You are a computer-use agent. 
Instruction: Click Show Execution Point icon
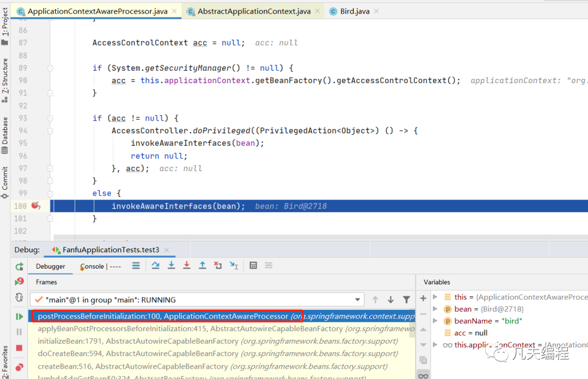click(136, 265)
